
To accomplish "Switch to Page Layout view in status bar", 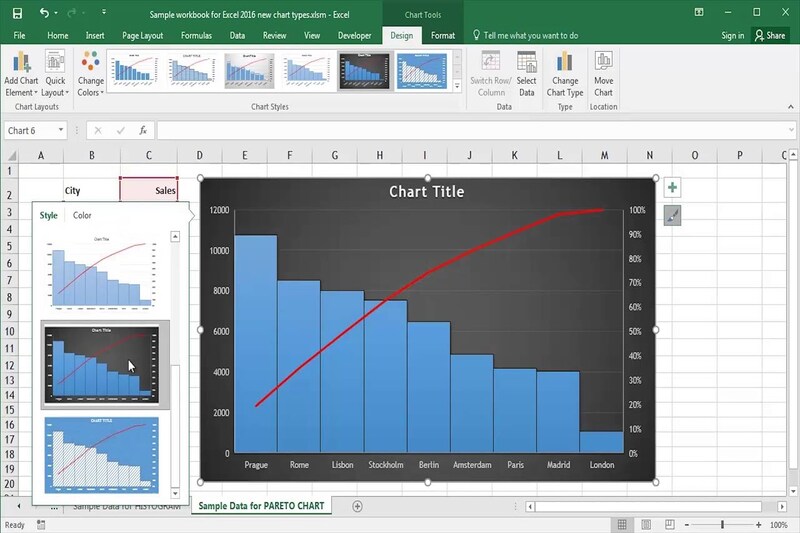I will click(x=646, y=525).
